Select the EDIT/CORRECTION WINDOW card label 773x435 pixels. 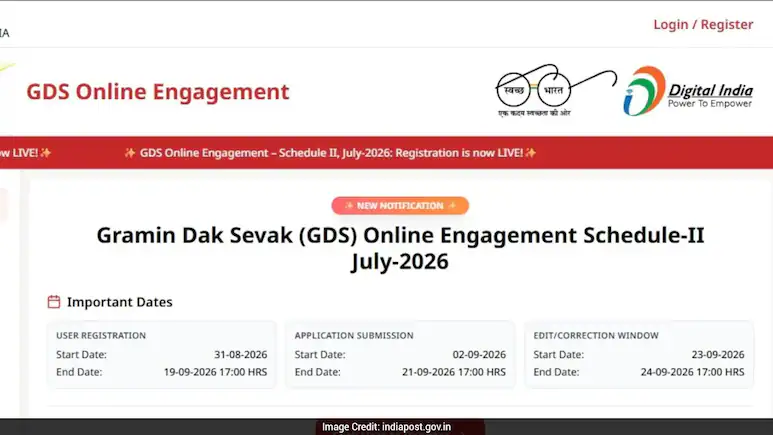coord(596,335)
